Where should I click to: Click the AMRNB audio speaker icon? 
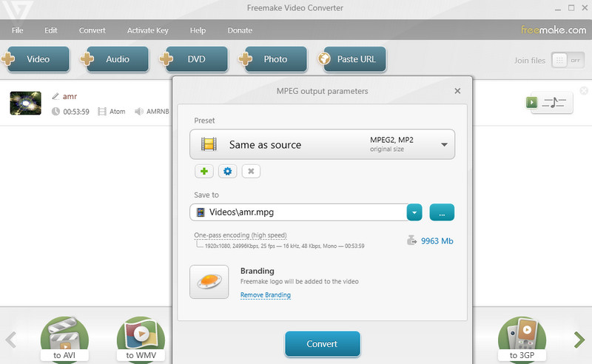pos(139,112)
